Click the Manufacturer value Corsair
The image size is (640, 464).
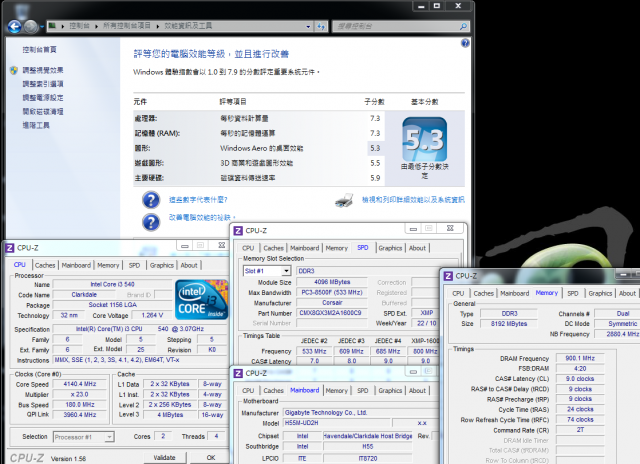point(332,303)
